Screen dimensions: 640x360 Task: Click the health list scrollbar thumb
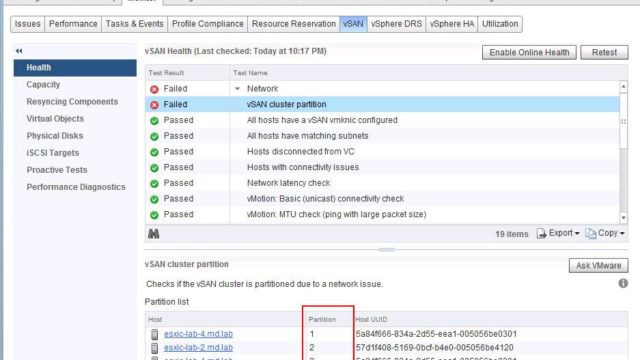click(623, 120)
